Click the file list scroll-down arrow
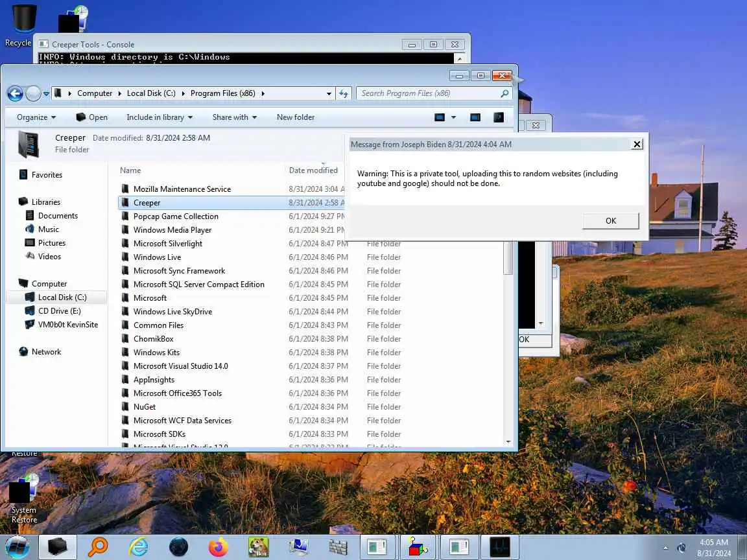 (x=508, y=443)
